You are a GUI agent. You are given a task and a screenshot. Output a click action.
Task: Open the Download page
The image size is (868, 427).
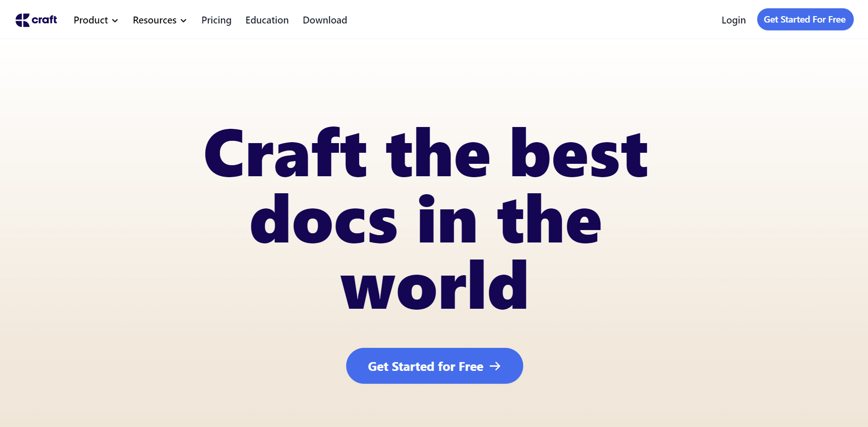(x=325, y=20)
